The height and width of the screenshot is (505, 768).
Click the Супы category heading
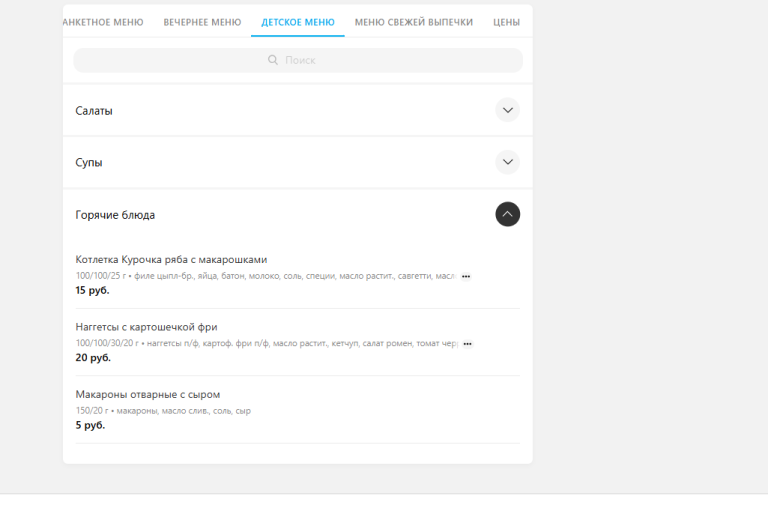89,163
